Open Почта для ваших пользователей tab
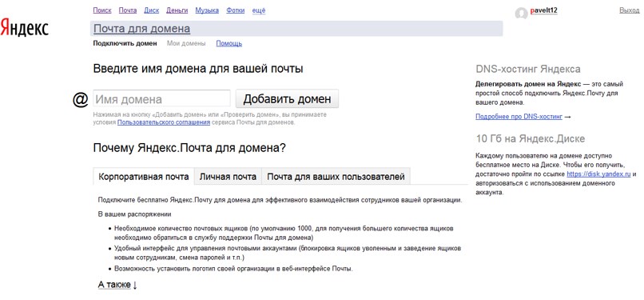 pyautogui.click(x=336, y=177)
